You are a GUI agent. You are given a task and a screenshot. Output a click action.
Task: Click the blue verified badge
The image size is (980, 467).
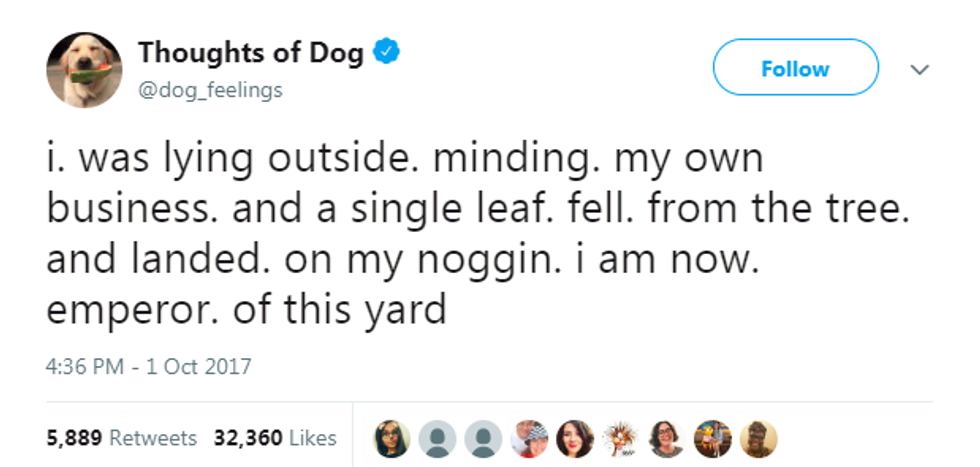click(385, 52)
